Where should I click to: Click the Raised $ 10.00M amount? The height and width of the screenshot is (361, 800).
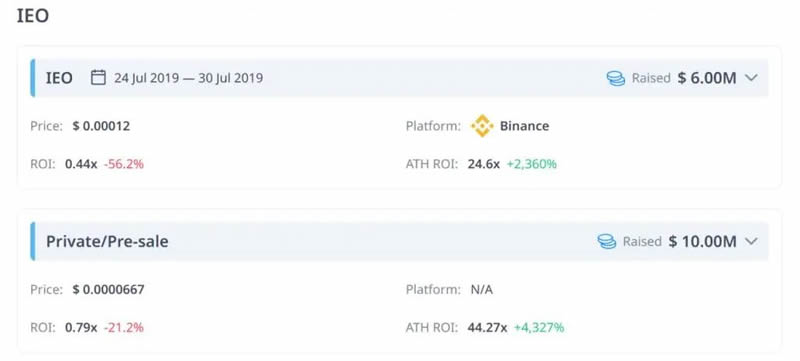pos(703,241)
